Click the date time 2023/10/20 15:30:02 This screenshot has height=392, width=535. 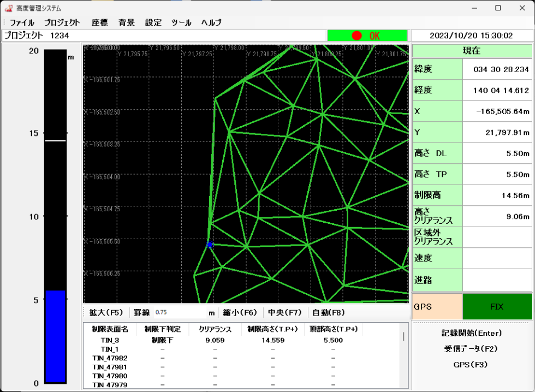pos(471,35)
